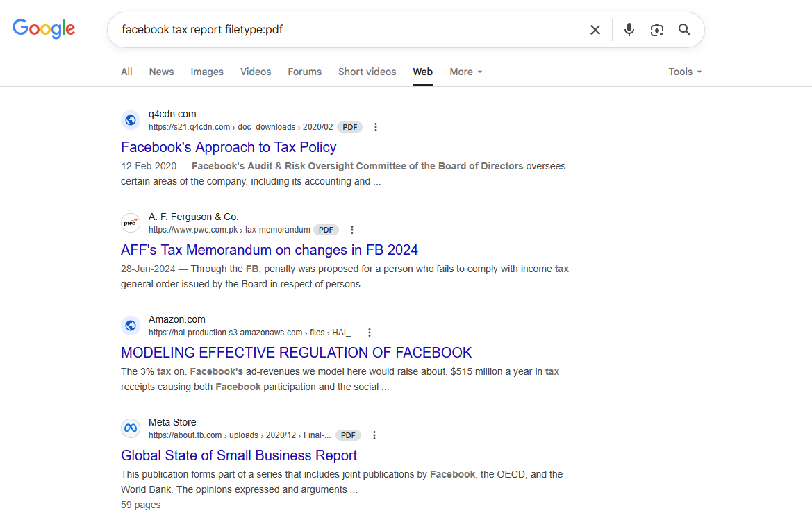Start voice search with the microphone icon
812x513 pixels.
[x=629, y=30]
